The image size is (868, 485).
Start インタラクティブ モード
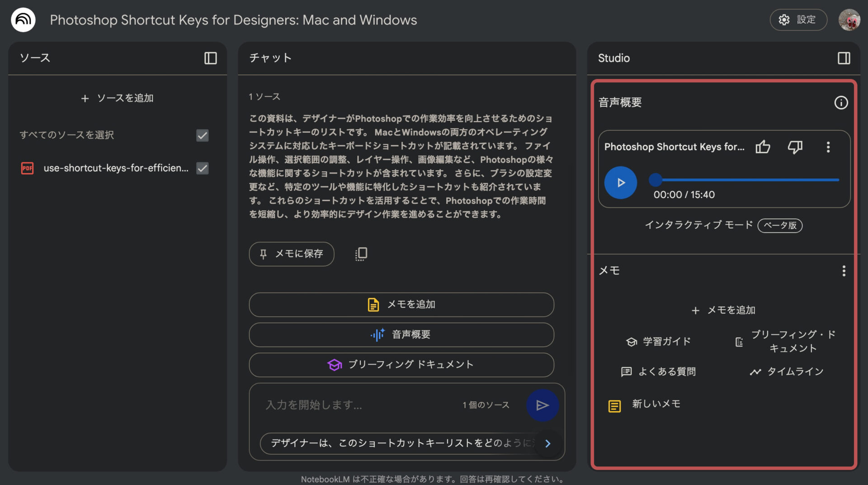[698, 225]
